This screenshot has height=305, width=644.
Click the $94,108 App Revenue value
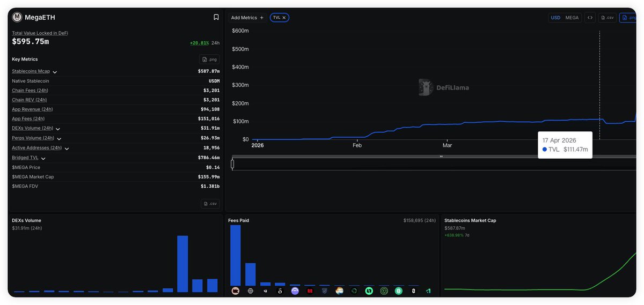click(x=210, y=109)
